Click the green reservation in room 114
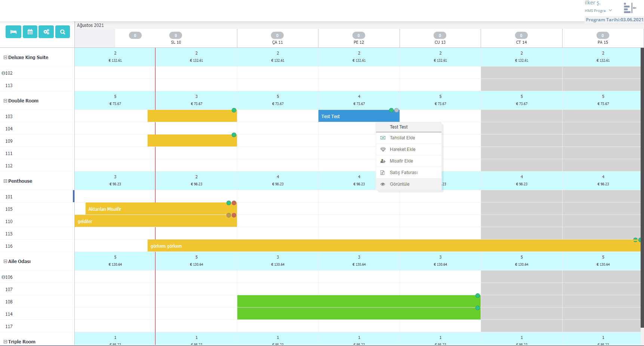Image resolution: width=644 pixels, height=346 pixels. coord(359,313)
